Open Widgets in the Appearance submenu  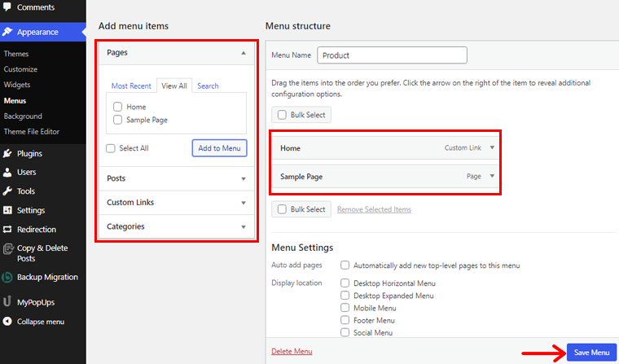coord(17,85)
